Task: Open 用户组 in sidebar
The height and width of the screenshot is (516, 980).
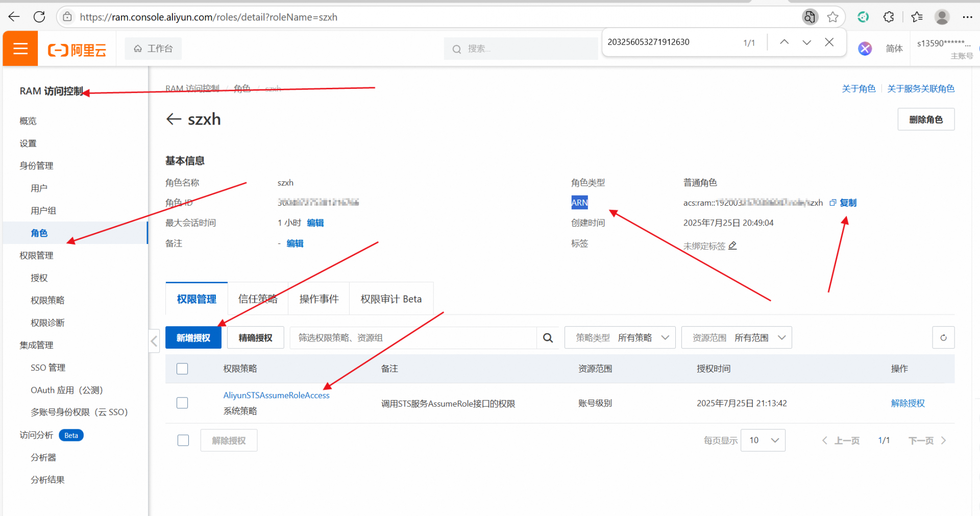Action: tap(43, 211)
